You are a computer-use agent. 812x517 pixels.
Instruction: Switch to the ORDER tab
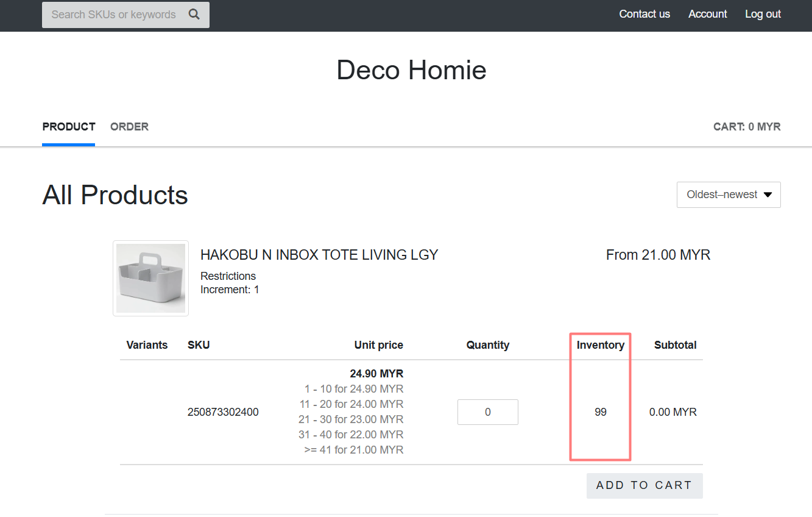(129, 127)
